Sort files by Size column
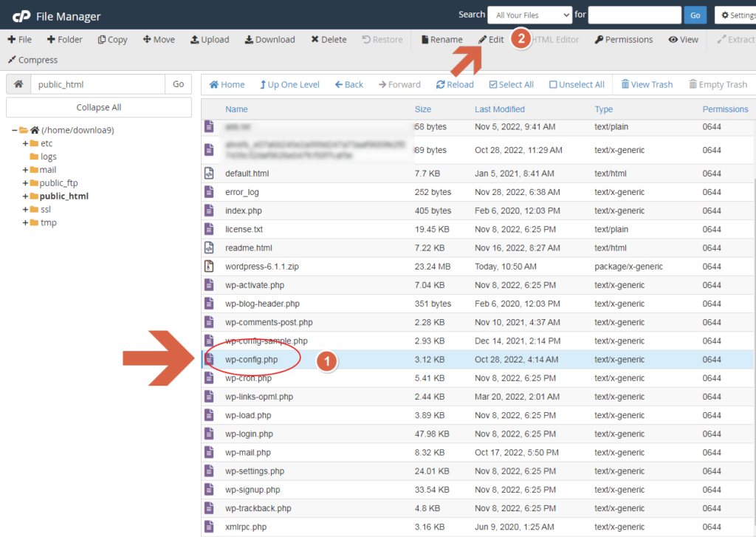The width and height of the screenshot is (756, 537). (423, 109)
